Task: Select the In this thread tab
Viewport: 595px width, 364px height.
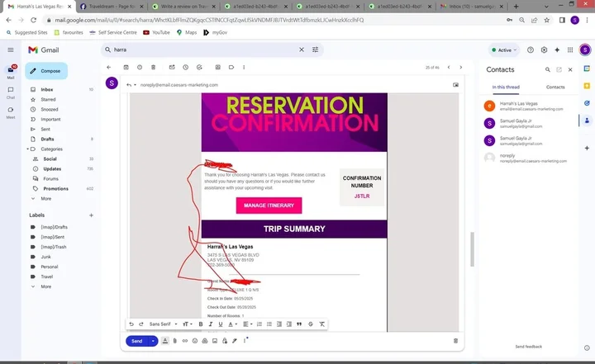Action: click(505, 87)
